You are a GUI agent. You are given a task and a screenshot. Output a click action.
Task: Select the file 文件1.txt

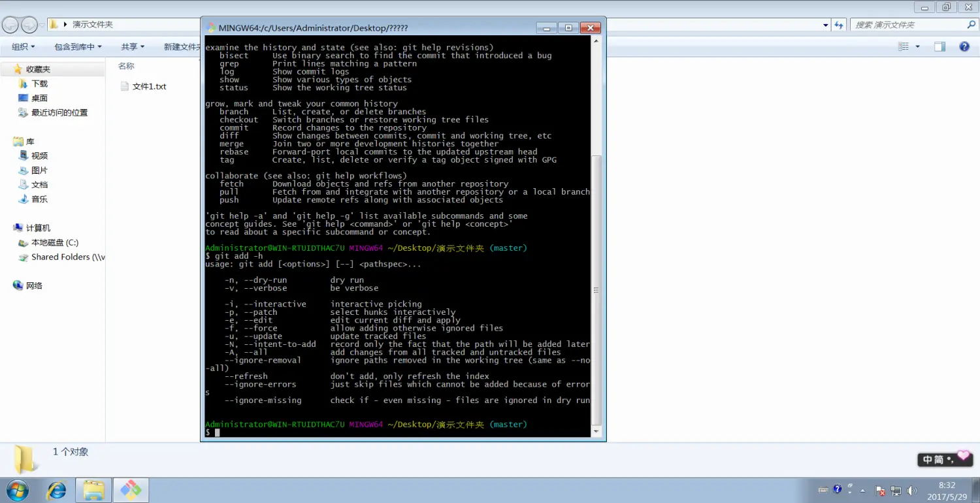click(x=143, y=86)
